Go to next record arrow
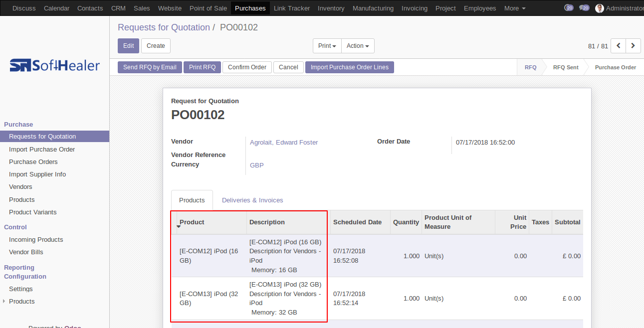 coord(633,46)
